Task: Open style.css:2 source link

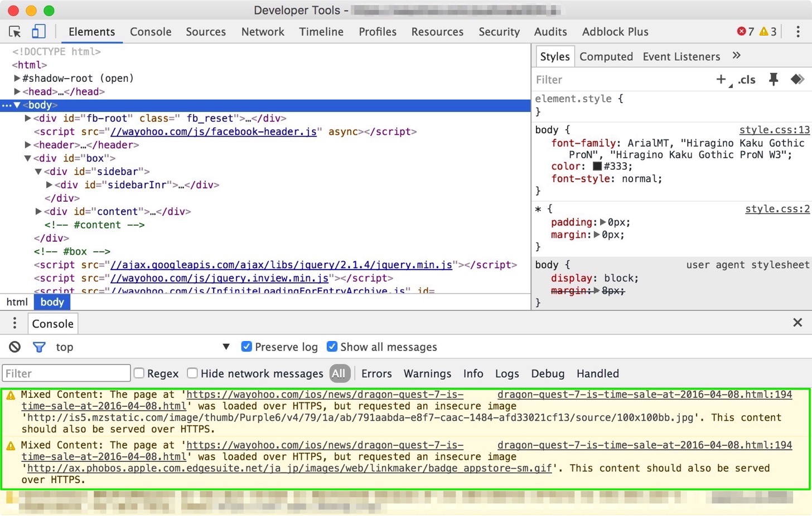Action: pyautogui.click(x=777, y=209)
